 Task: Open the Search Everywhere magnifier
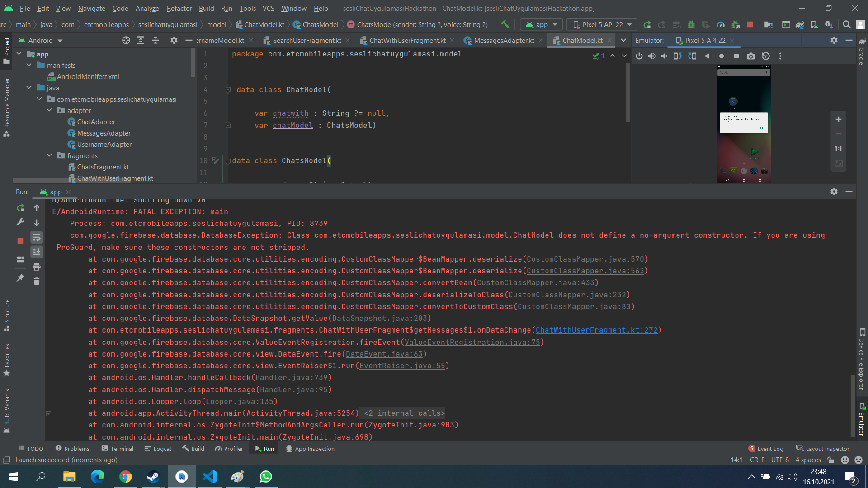click(x=847, y=24)
